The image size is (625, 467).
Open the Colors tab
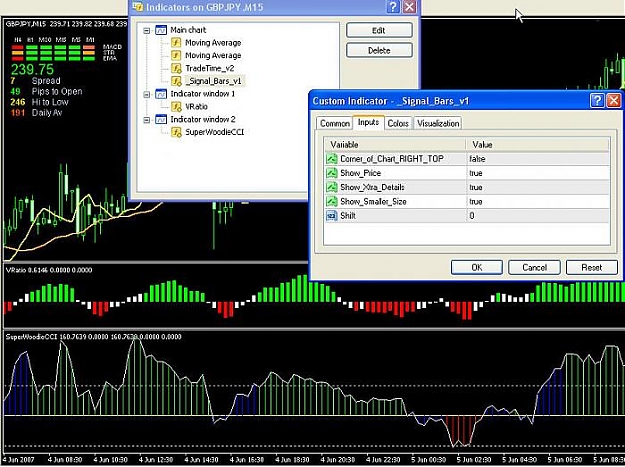(x=398, y=124)
